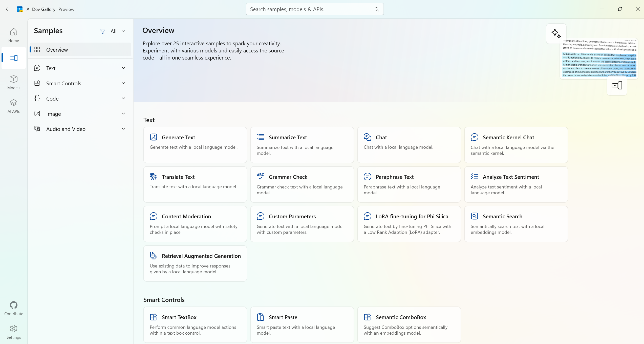Screen dimensions: 644x344
Task: Expand the Code category chevron
Action: pyautogui.click(x=123, y=98)
